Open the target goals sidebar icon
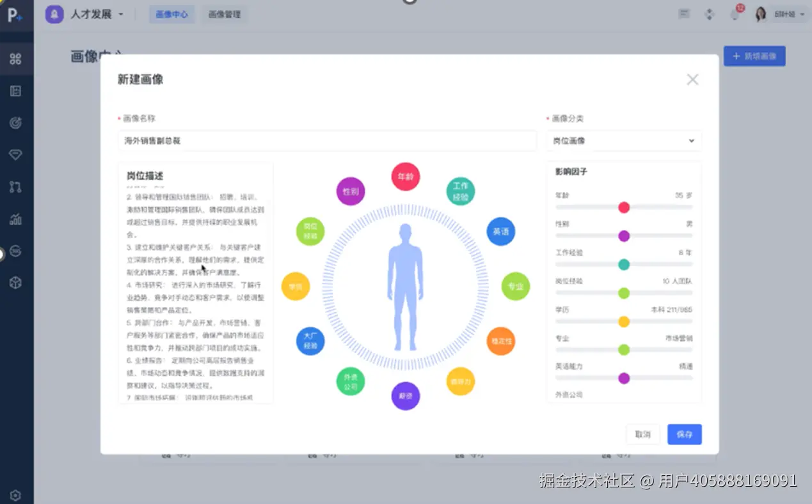Screen dimensions: 812x504 (16, 123)
